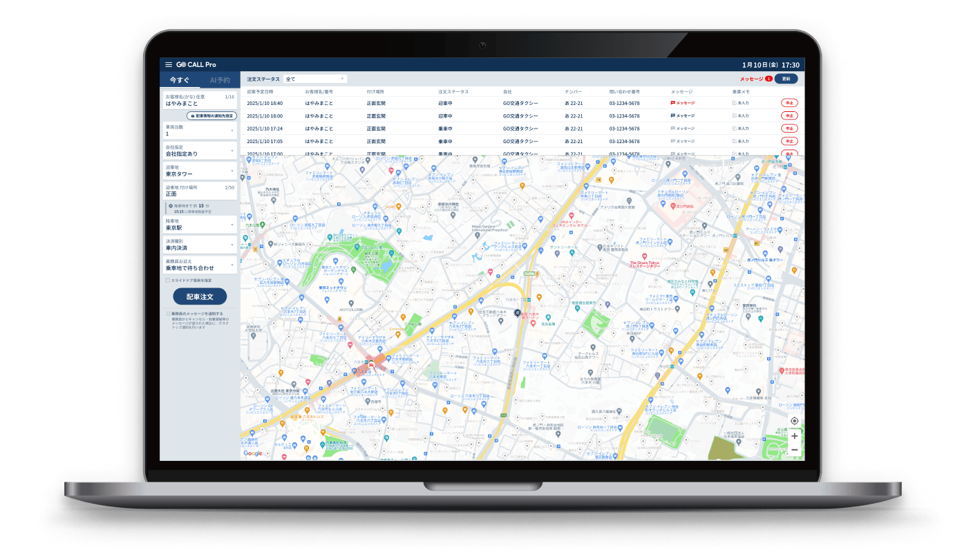Image resolution: width=980 pixels, height=557 pixels.
Task: Select あ 22-21 in 18:00 row
Action: [x=573, y=115]
